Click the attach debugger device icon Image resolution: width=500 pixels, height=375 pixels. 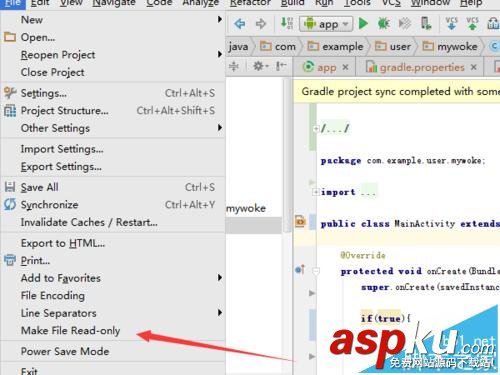pyautogui.click(x=426, y=24)
